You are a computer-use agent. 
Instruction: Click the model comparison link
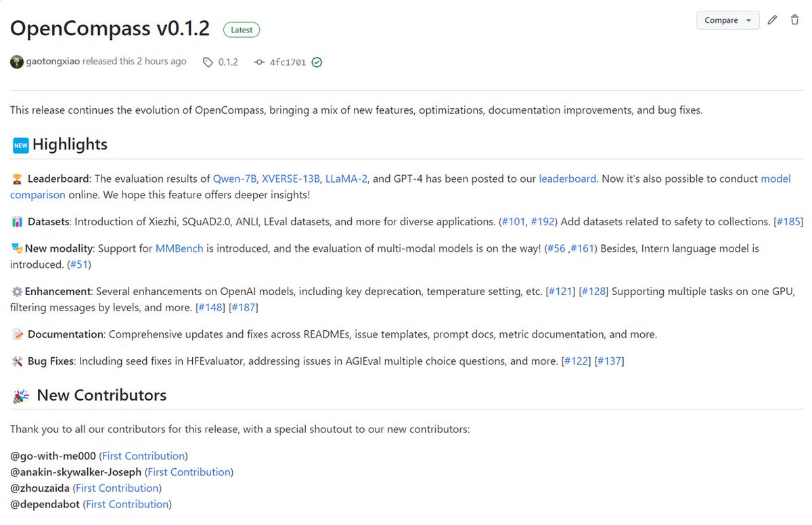[37, 195]
